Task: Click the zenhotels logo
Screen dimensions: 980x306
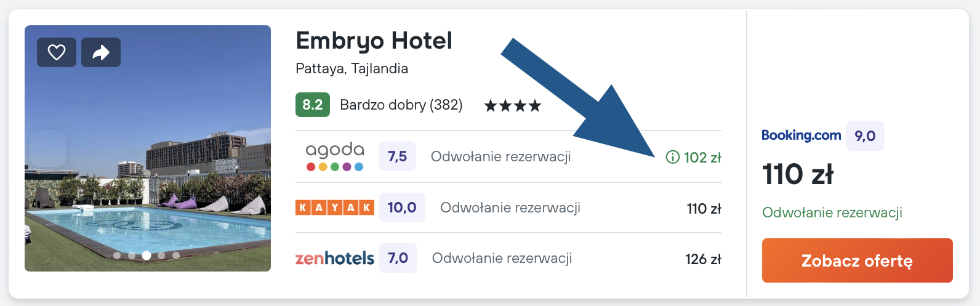Action: point(335,258)
